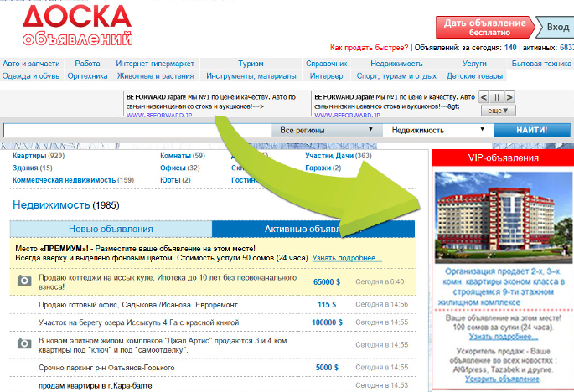The height and width of the screenshot is (392, 574).
Task: Click the 'Доска объявлений' site logo
Action: 77,25
